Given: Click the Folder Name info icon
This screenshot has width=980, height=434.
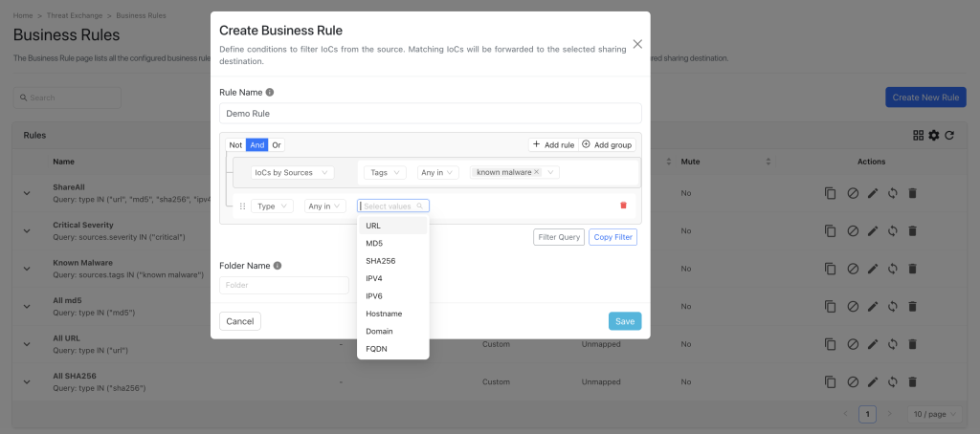Looking at the screenshot, I should coord(278,266).
